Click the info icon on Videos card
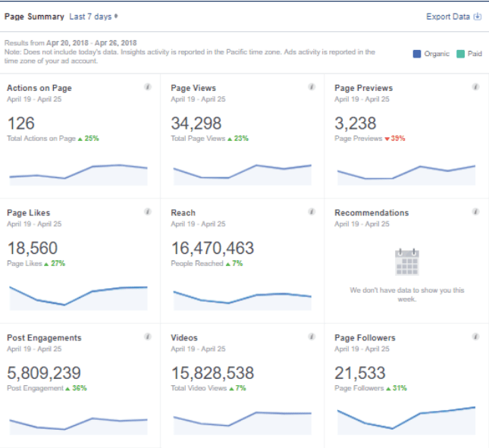Viewport: 489px width, 448px height. pyautogui.click(x=312, y=337)
